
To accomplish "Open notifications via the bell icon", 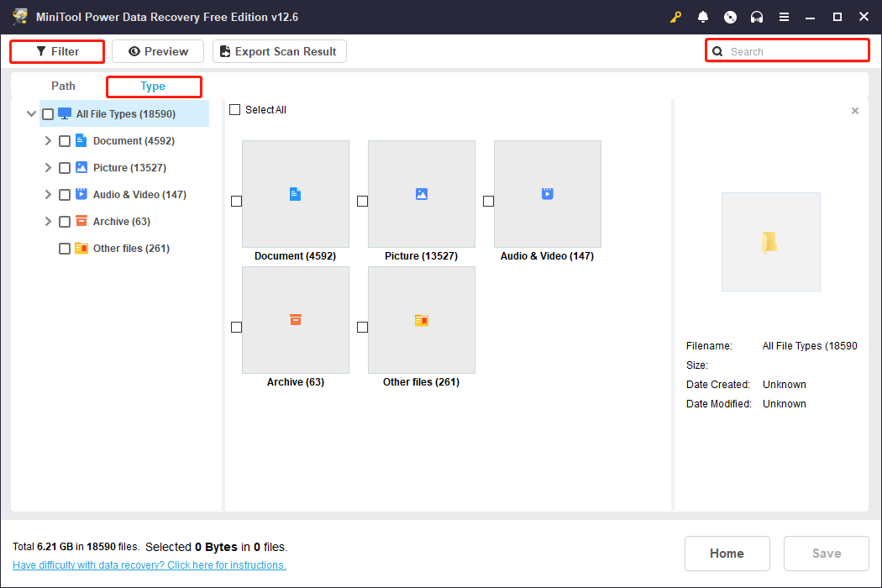I will click(x=703, y=17).
